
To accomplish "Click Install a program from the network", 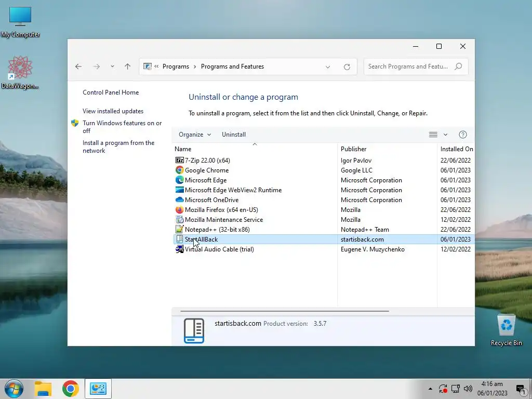I will [118, 147].
